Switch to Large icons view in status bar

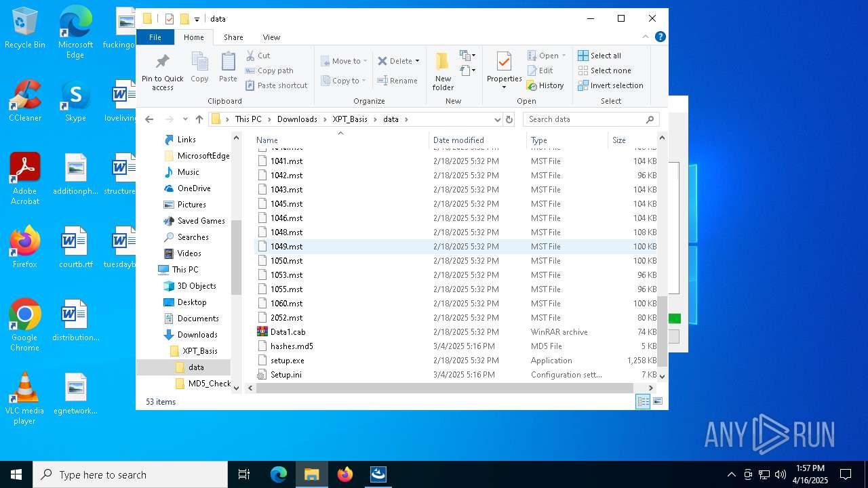coord(657,402)
